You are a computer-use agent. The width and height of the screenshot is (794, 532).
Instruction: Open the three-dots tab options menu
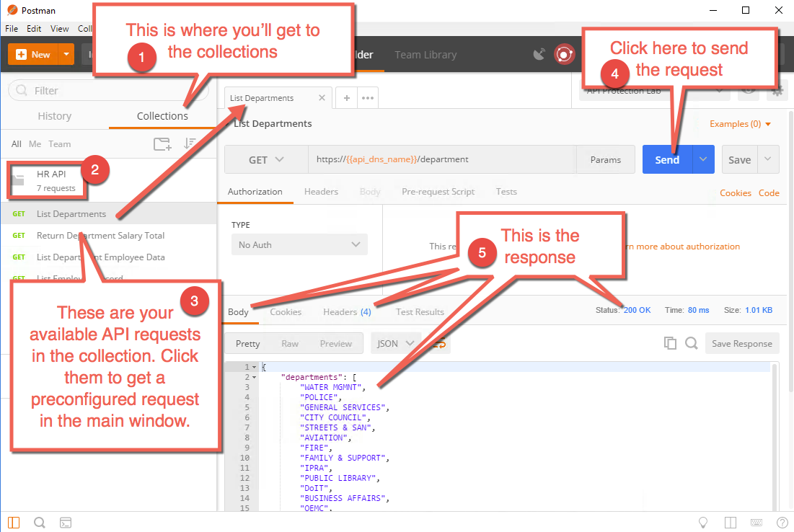point(368,98)
